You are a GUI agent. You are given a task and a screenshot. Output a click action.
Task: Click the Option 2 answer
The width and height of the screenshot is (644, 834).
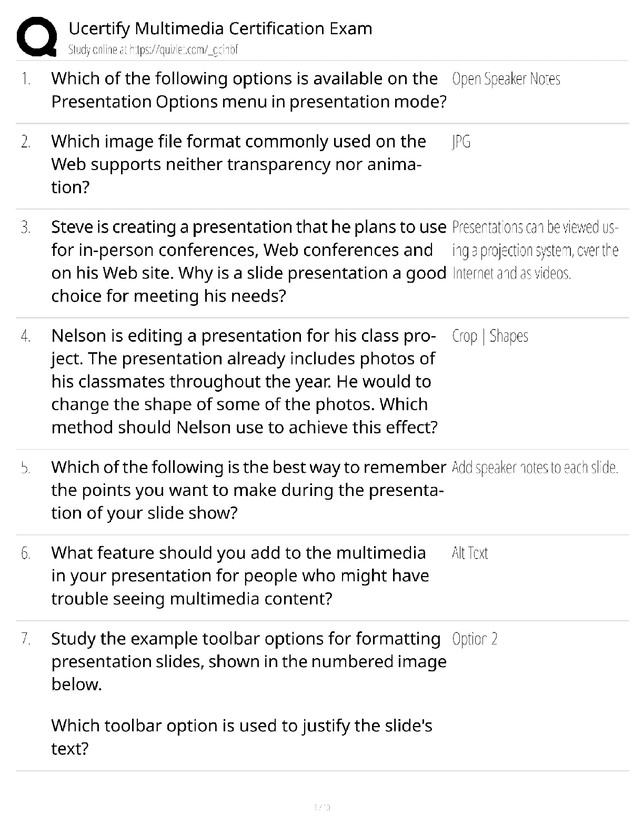475,639
